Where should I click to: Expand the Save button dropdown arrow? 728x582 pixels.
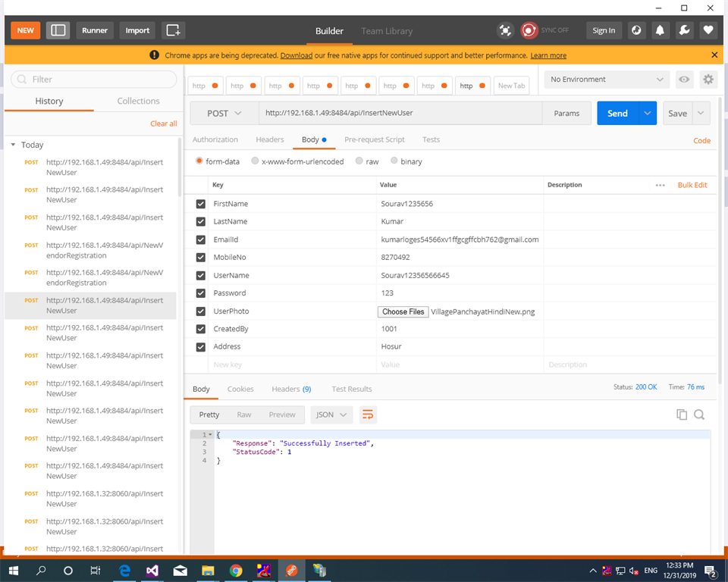[700, 112]
